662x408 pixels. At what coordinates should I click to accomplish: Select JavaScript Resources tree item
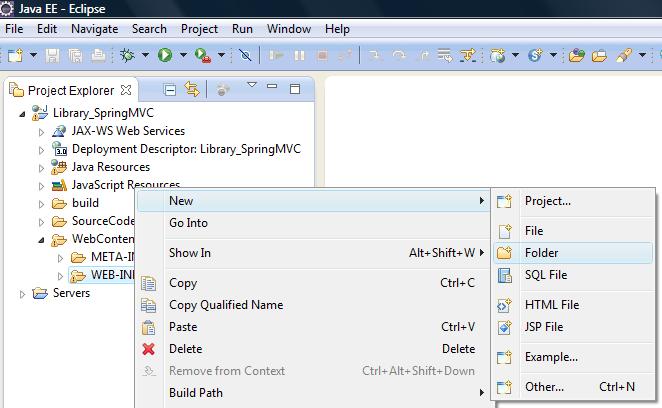pyautogui.click(x=126, y=185)
